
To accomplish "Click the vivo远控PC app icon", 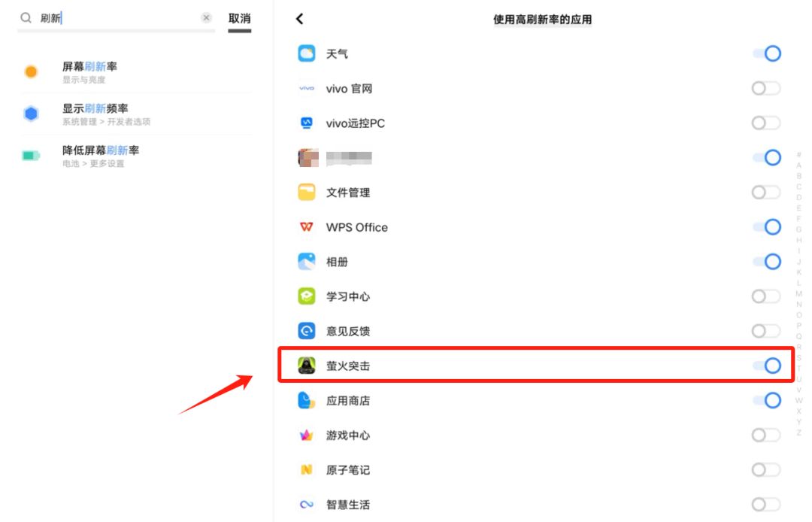I will point(307,123).
